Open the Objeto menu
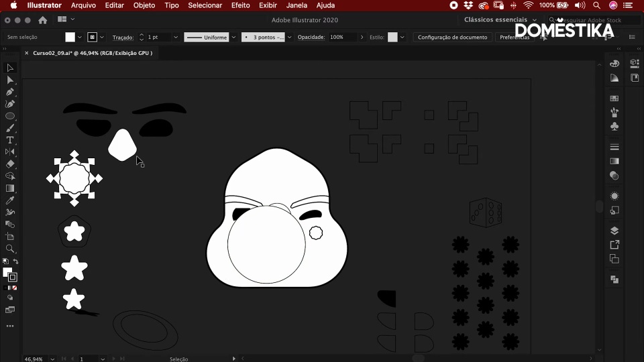The height and width of the screenshot is (362, 644). coord(144,5)
